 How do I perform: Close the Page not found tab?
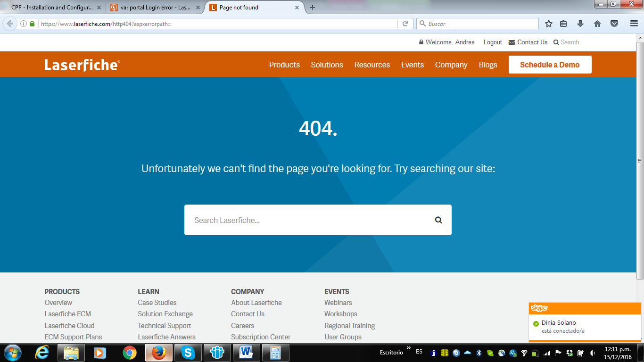(297, 8)
